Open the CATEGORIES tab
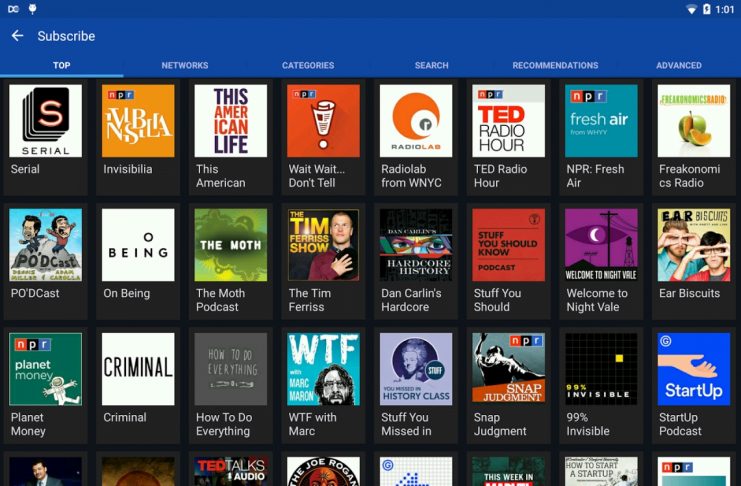Screen dimensions: 741x486 tap(308, 65)
